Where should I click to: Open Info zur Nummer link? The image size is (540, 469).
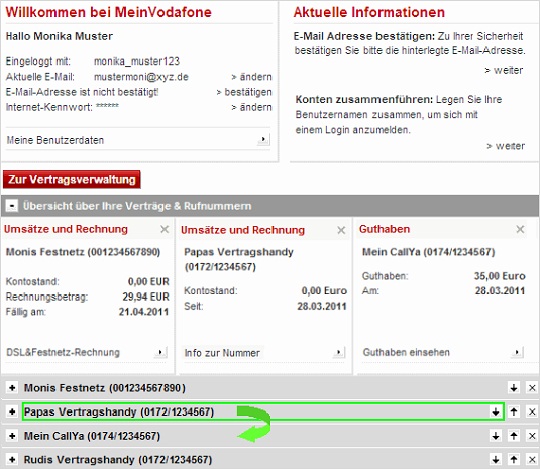(x=222, y=353)
